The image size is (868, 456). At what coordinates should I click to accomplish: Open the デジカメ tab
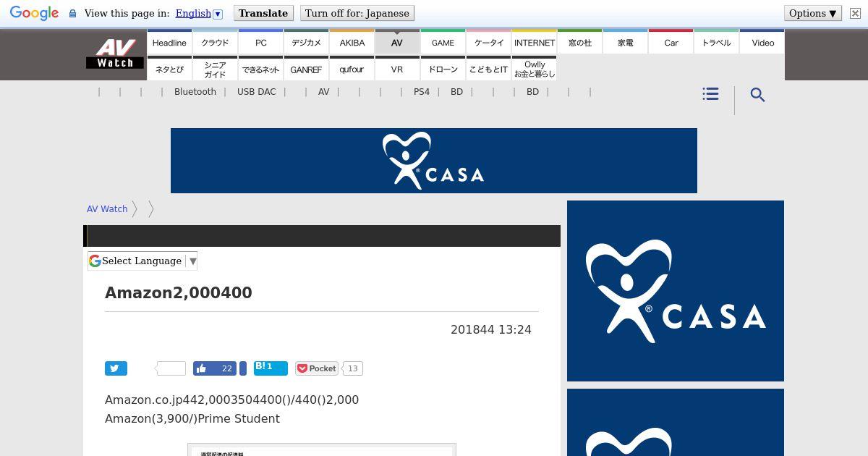pos(306,42)
